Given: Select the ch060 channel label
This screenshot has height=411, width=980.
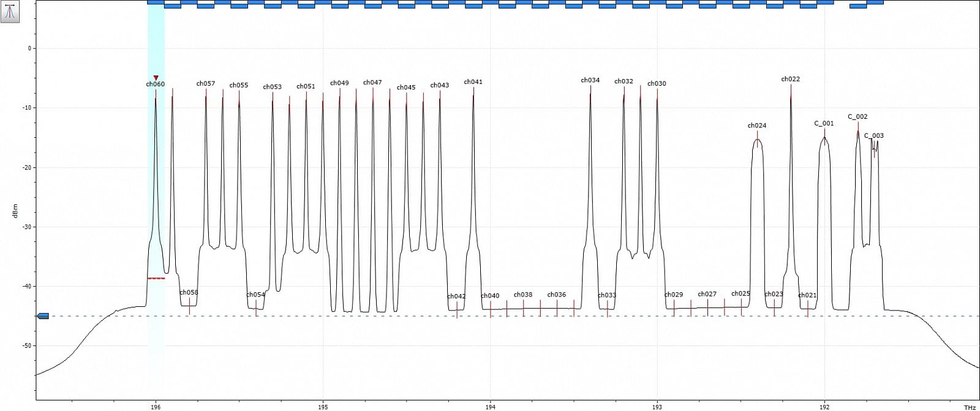Looking at the screenshot, I should [x=155, y=85].
